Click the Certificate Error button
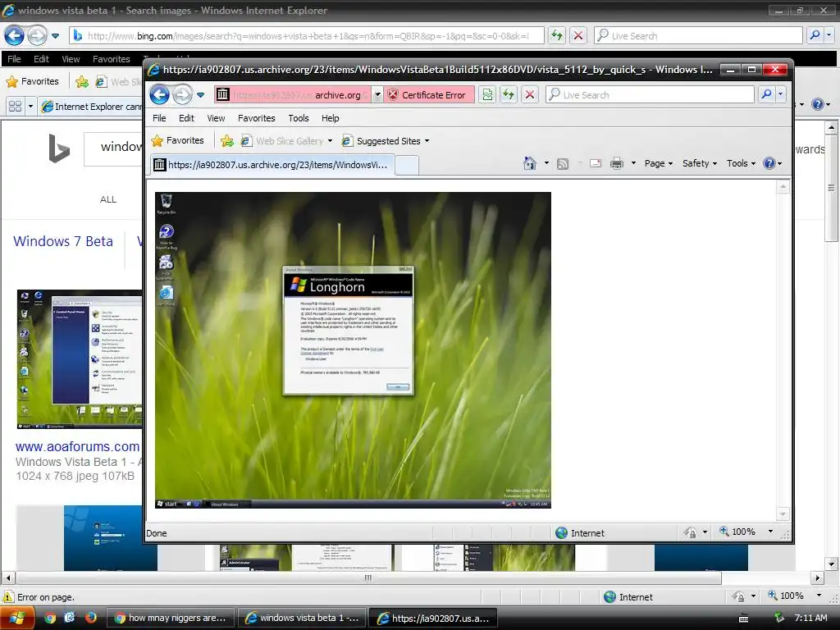The image size is (840, 630). [428, 95]
